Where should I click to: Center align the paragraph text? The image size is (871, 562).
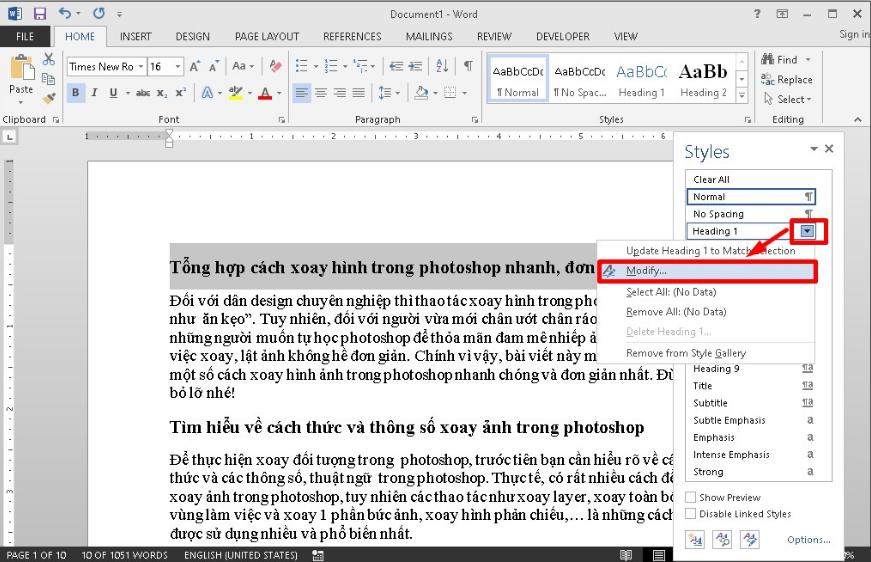pos(321,93)
